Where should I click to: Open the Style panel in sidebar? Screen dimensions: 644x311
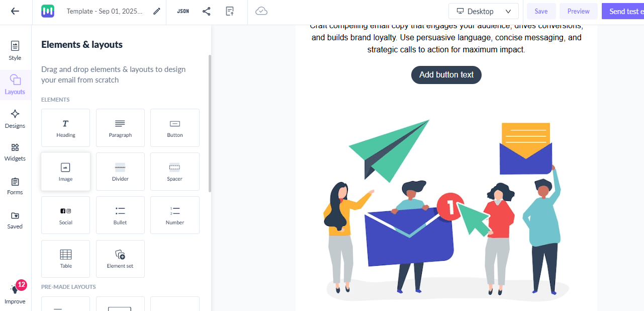coord(15,50)
